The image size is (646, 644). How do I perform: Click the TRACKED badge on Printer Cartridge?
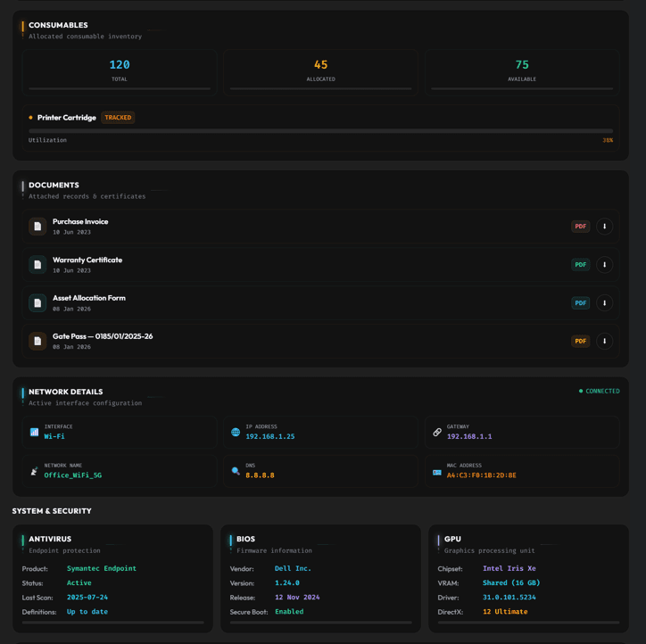pyautogui.click(x=118, y=118)
